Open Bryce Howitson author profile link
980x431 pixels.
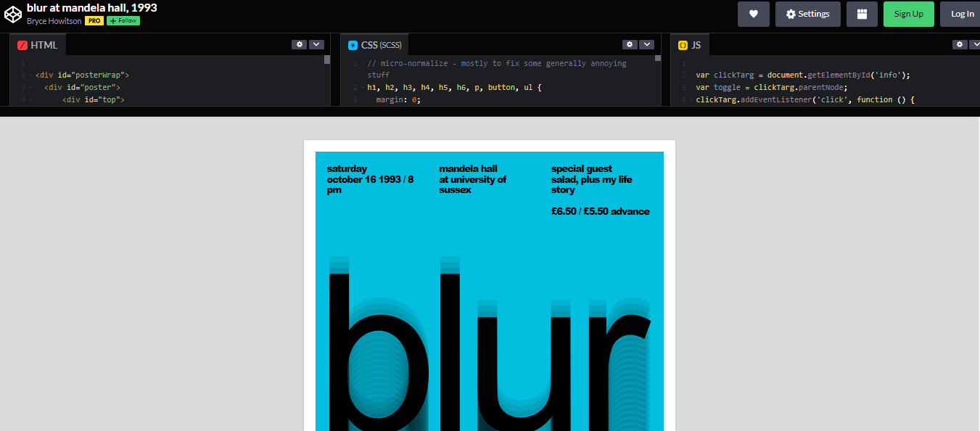54,21
